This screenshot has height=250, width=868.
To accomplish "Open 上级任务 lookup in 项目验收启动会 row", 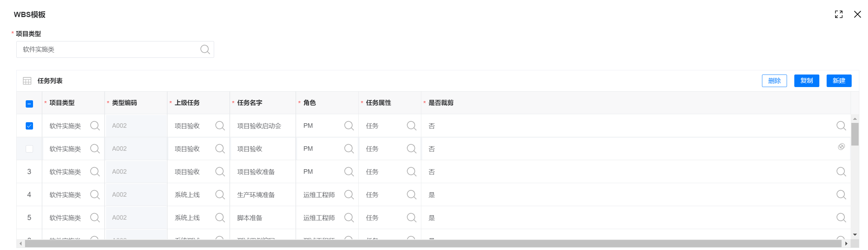I will [x=220, y=126].
